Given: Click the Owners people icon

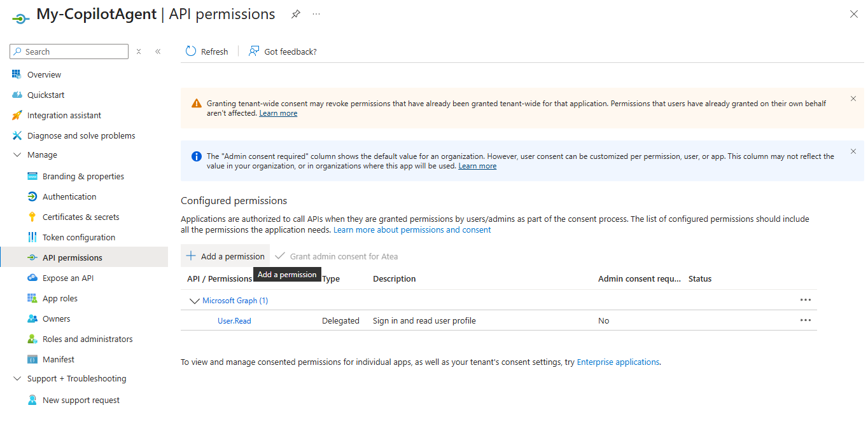Looking at the screenshot, I should [x=32, y=318].
